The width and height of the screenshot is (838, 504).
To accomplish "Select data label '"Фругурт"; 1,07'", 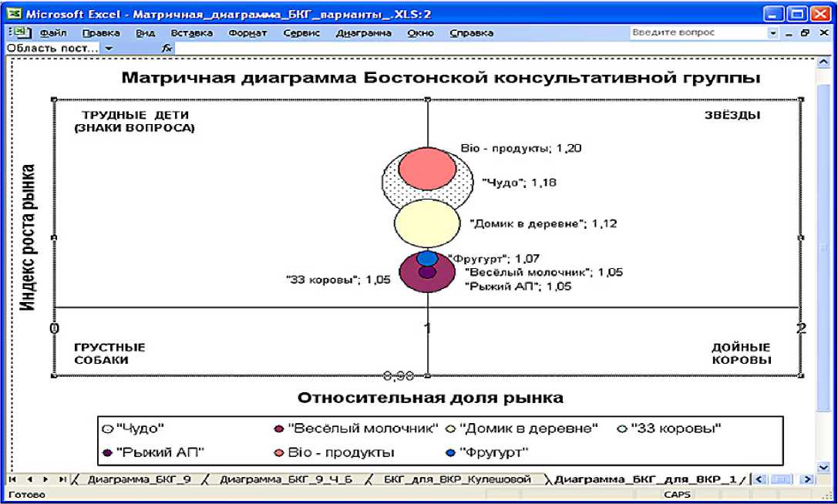I will pos(494,259).
